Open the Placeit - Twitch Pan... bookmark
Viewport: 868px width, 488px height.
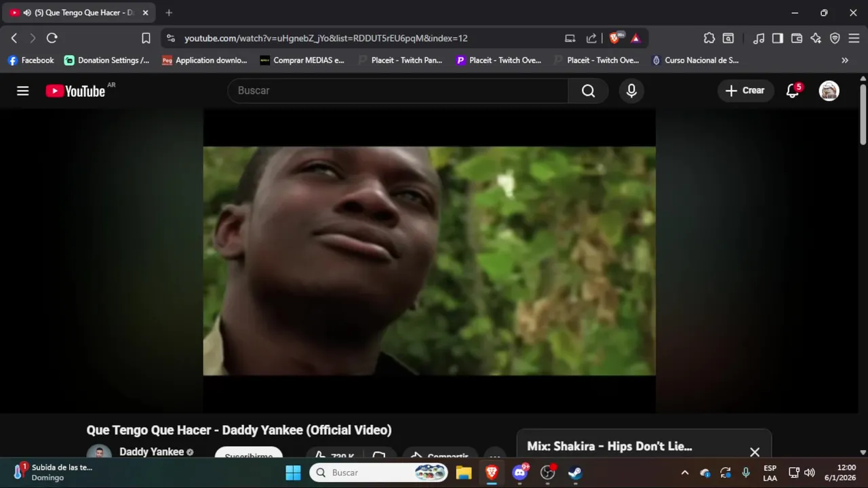[x=400, y=60]
